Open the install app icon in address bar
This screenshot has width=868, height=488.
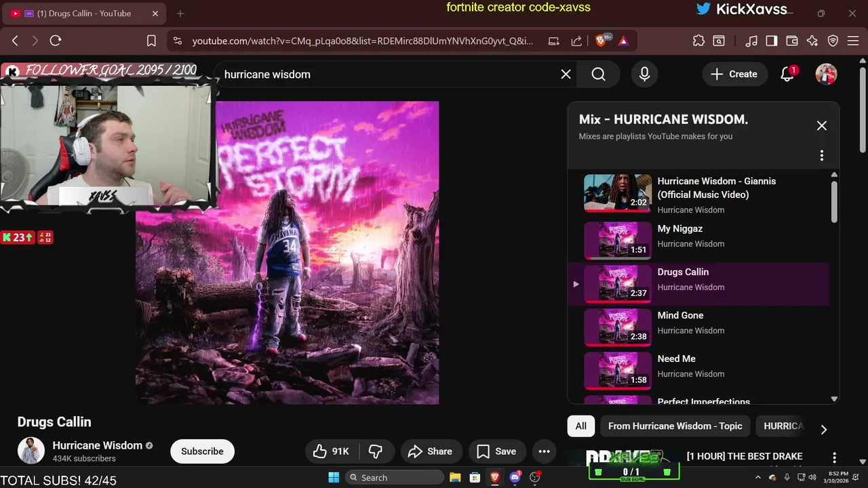(x=554, y=41)
